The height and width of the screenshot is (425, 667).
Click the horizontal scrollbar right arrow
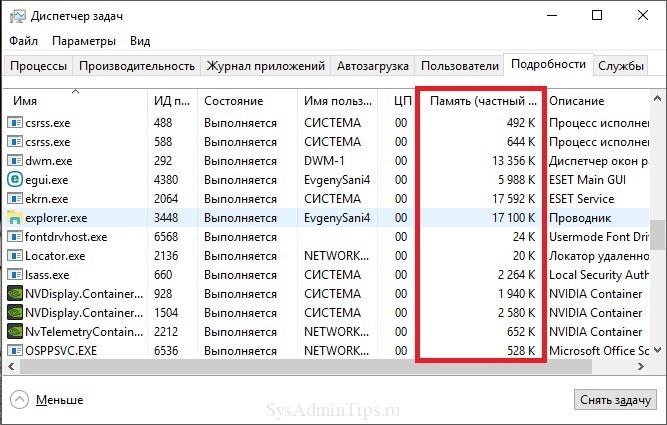click(641, 367)
